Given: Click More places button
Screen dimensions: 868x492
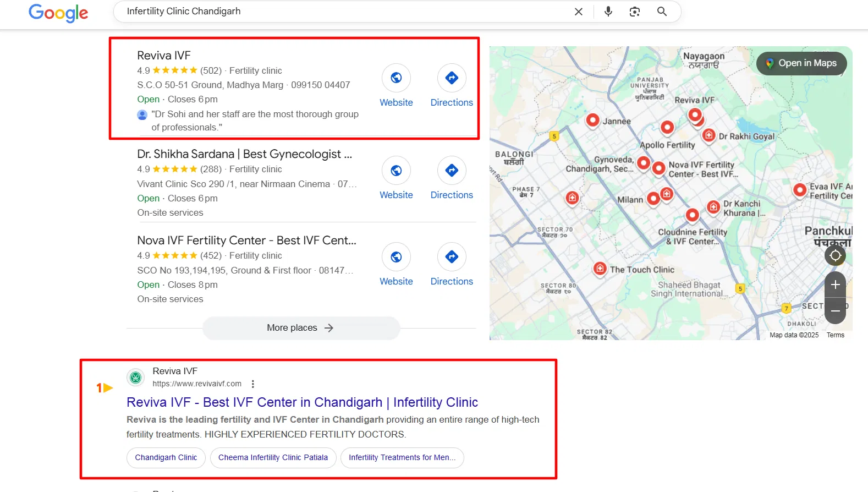Looking at the screenshot, I should tap(301, 328).
